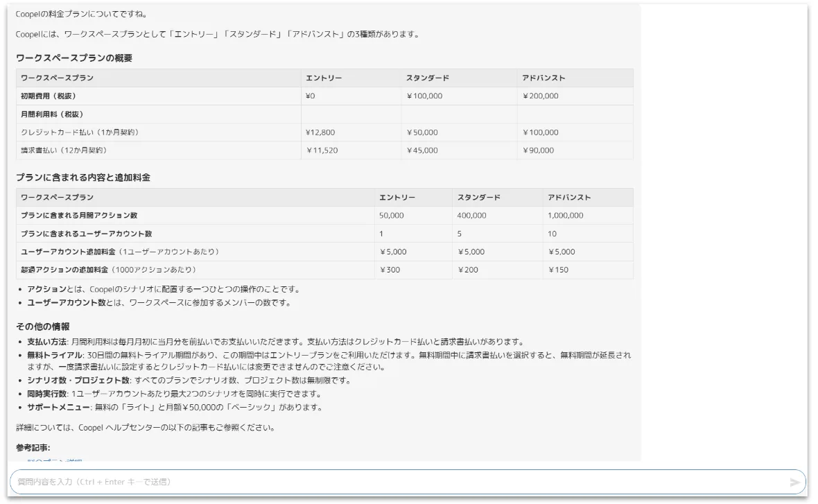Screen dimensions: 818x504
Task: Click the プランに含まれるユーザーアカウント数 row label
Action: (x=87, y=234)
